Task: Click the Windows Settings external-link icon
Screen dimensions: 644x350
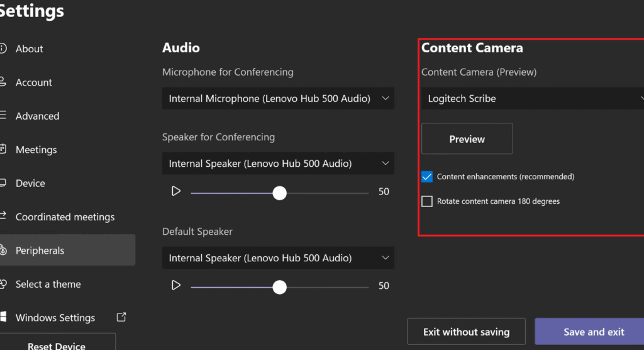Action: (x=121, y=317)
